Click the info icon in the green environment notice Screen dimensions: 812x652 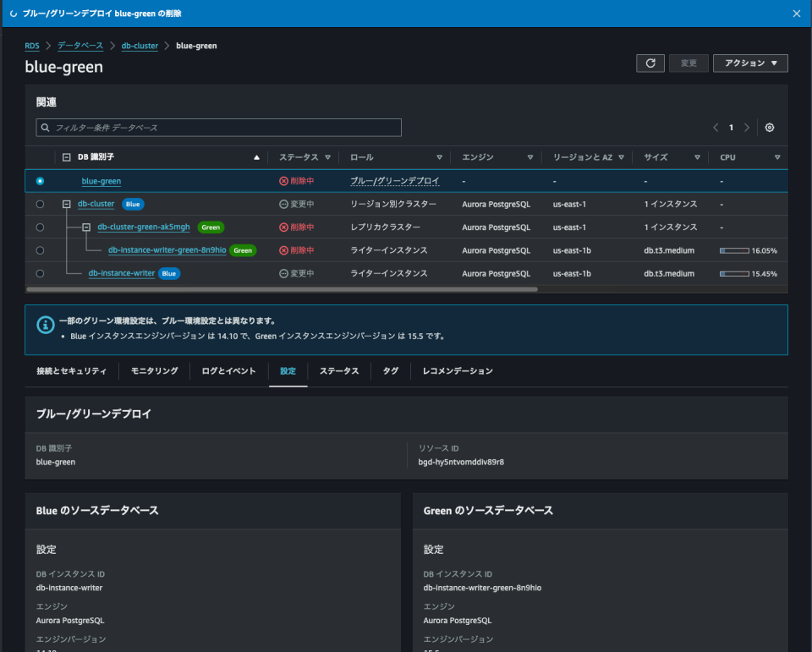[45, 325]
